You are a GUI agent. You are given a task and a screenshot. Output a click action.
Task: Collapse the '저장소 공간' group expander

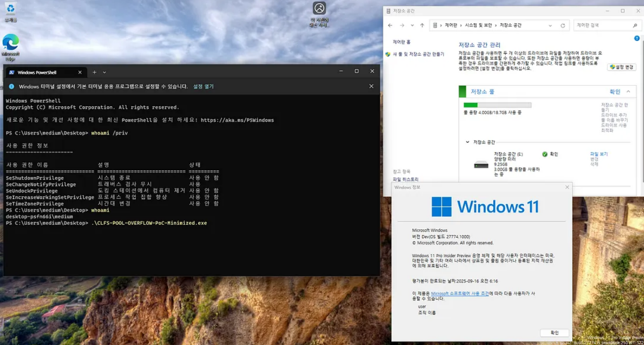(468, 142)
